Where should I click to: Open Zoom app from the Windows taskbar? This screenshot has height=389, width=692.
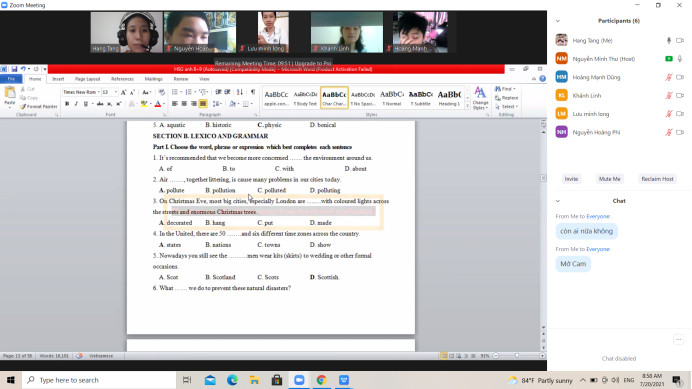click(x=299, y=380)
